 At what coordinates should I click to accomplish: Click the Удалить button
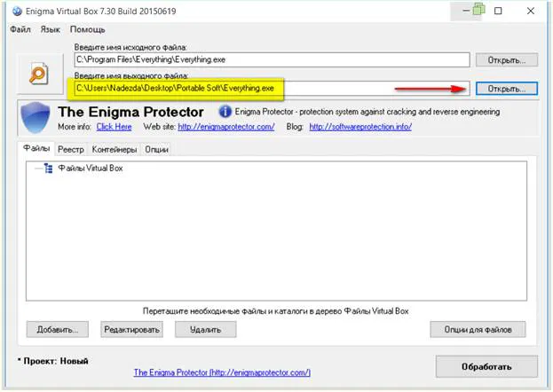tap(206, 329)
